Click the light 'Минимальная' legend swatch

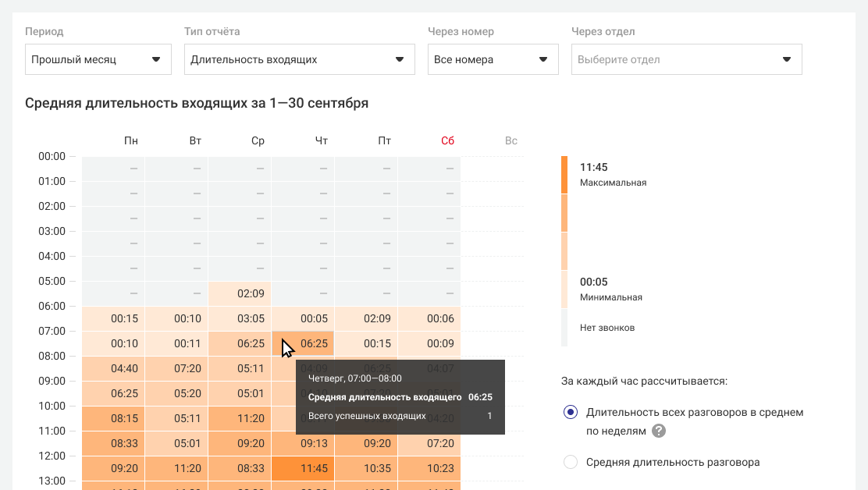pyautogui.click(x=564, y=289)
